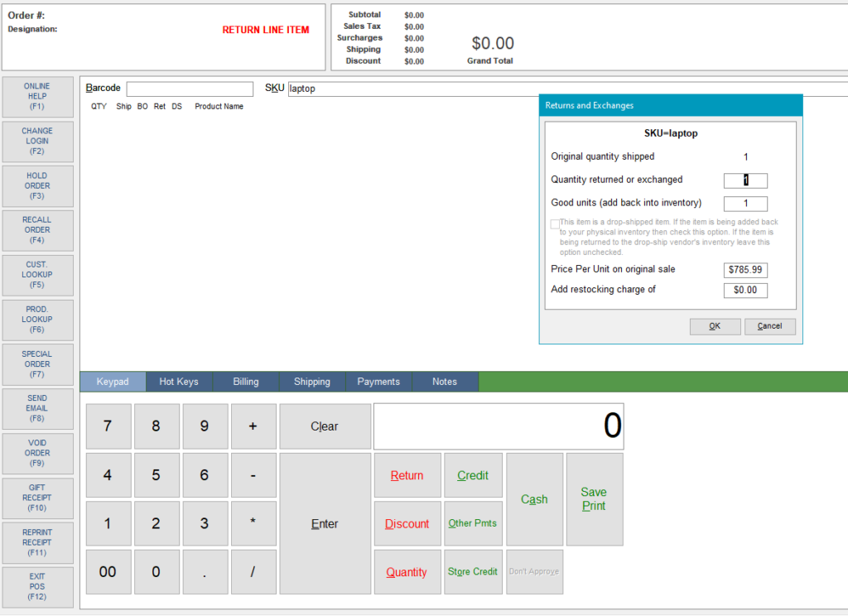Print a gift receipt (F10)
Image resolution: width=848 pixels, height=616 pixels.
click(x=37, y=498)
